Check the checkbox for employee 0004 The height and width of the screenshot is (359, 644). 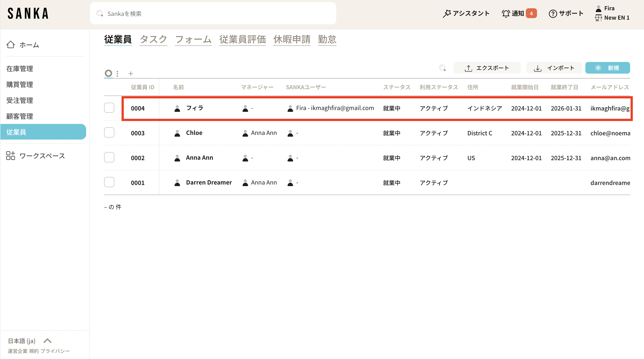click(x=109, y=108)
